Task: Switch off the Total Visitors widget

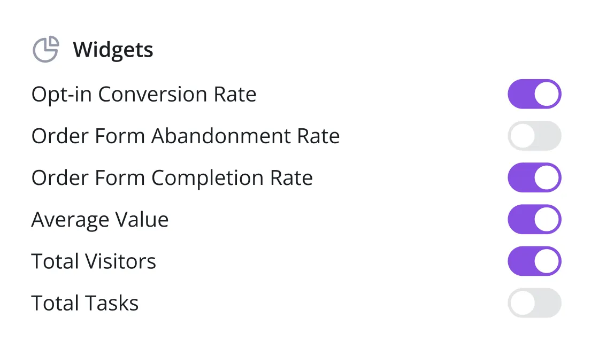Action: (534, 261)
